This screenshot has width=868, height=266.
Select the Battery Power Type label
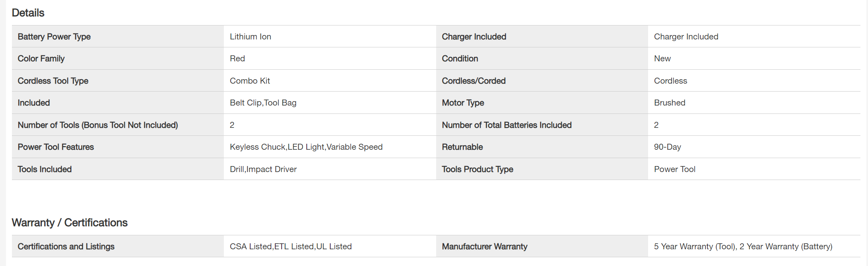coord(54,37)
